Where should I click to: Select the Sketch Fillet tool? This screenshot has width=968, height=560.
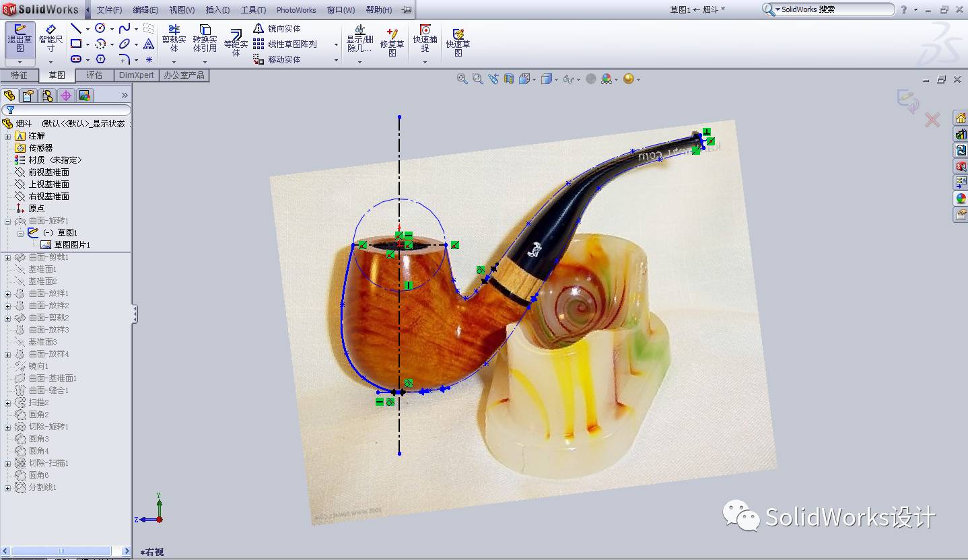125,59
